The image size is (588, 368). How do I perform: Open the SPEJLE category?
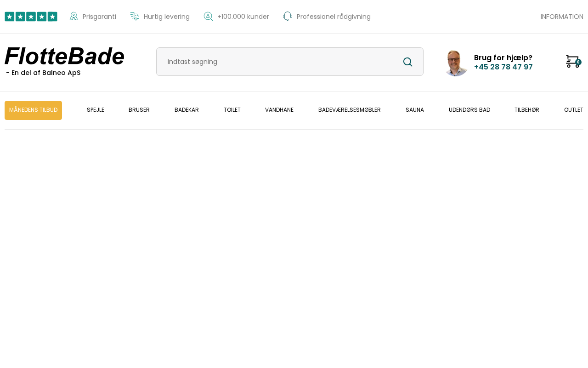click(x=96, y=110)
